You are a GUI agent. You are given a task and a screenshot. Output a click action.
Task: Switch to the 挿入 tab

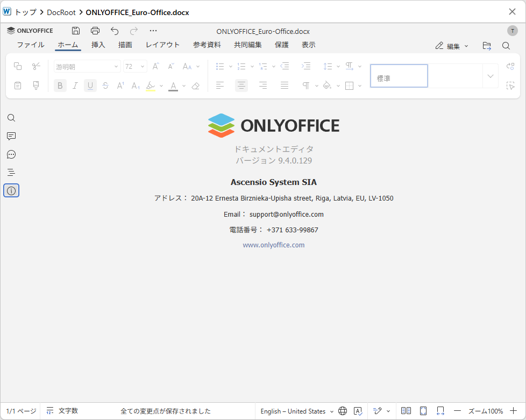[98, 45]
